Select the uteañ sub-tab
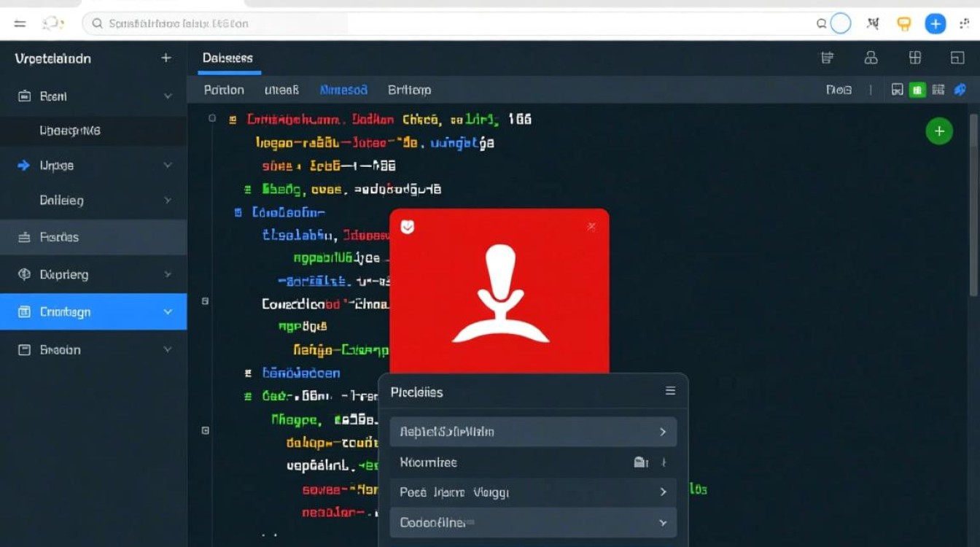The image size is (980, 547). click(x=281, y=90)
